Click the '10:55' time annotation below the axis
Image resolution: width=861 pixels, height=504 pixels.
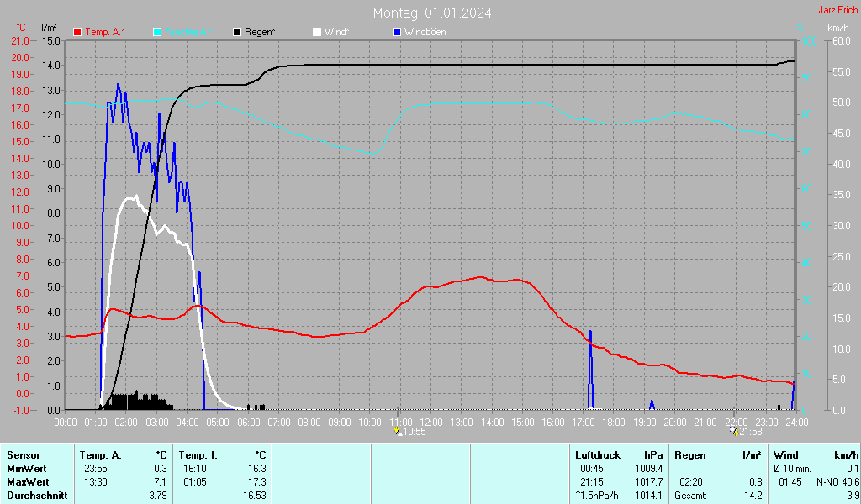[415, 432]
